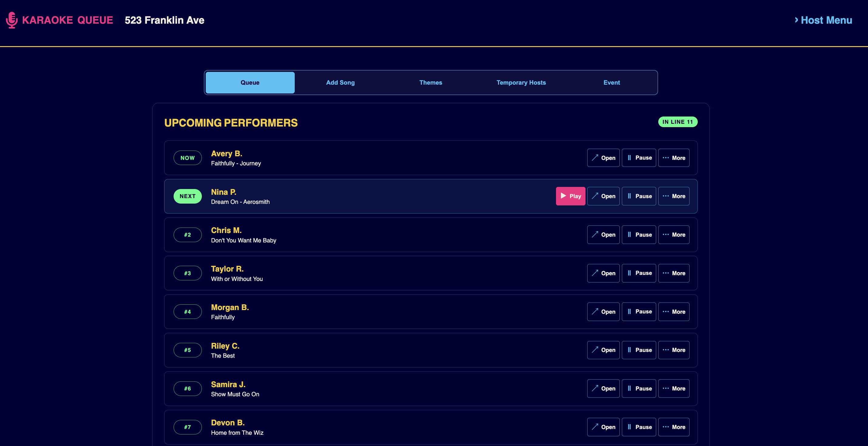Open Morgan B.'s entry
The image size is (868, 446).
(603, 312)
